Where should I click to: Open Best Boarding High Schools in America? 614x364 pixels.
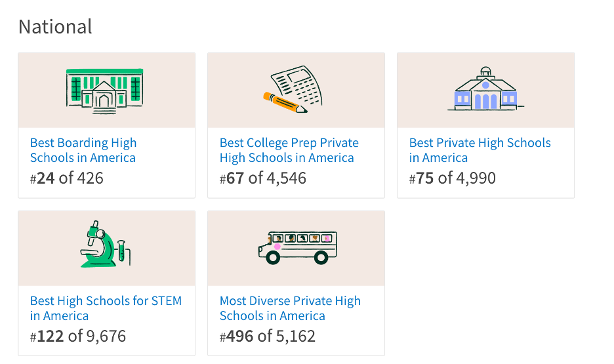[83, 150]
